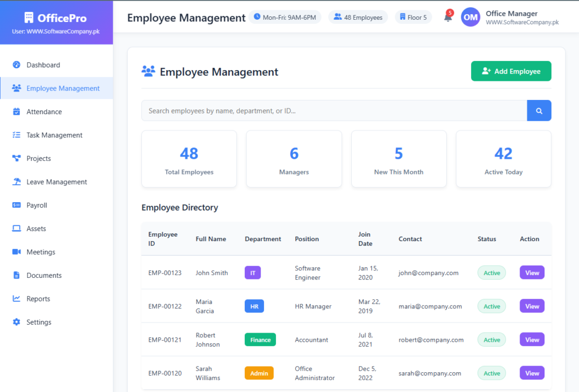Click the notification bell icon
The height and width of the screenshot is (392, 579).
(x=447, y=18)
